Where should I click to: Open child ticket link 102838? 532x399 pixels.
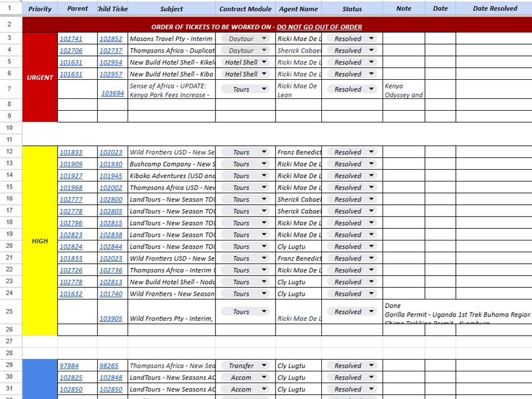tap(111, 235)
